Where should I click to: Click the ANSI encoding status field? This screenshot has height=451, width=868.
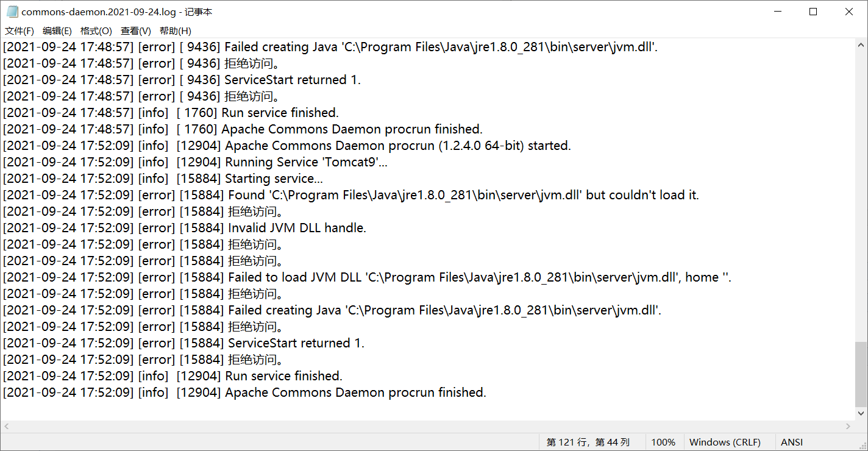(x=792, y=442)
